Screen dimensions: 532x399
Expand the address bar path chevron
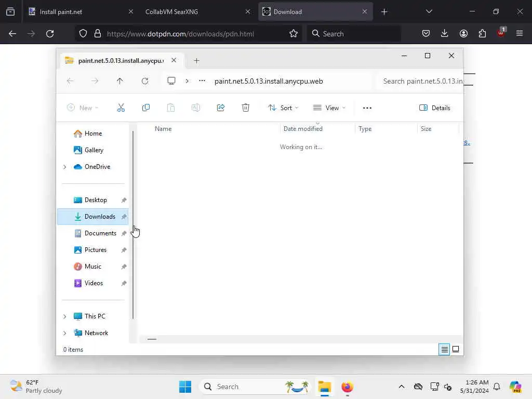point(187,81)
